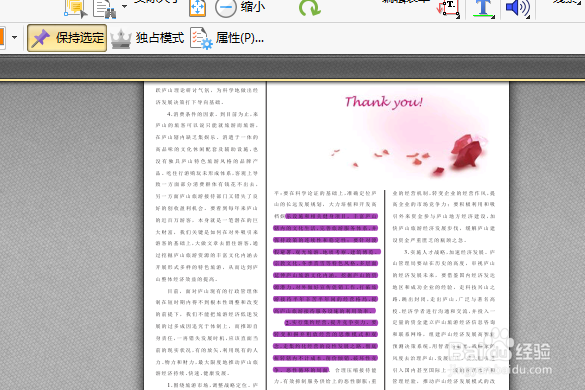Open the dropdown next to the color swatch
The image size is (585, 390).
15,37
